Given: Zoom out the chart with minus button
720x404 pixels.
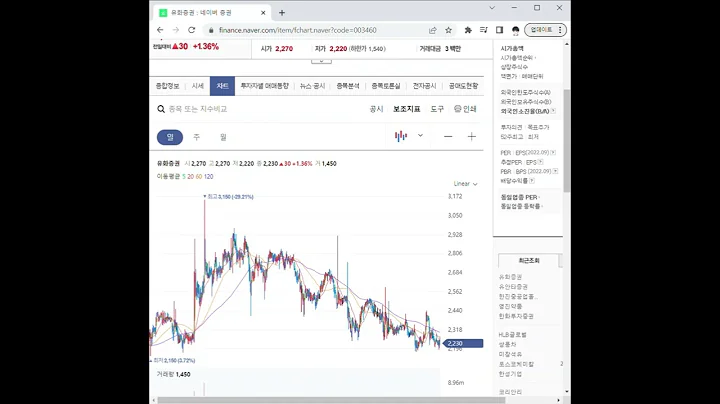Looking at the screenshot, I should tap(448, 136).
